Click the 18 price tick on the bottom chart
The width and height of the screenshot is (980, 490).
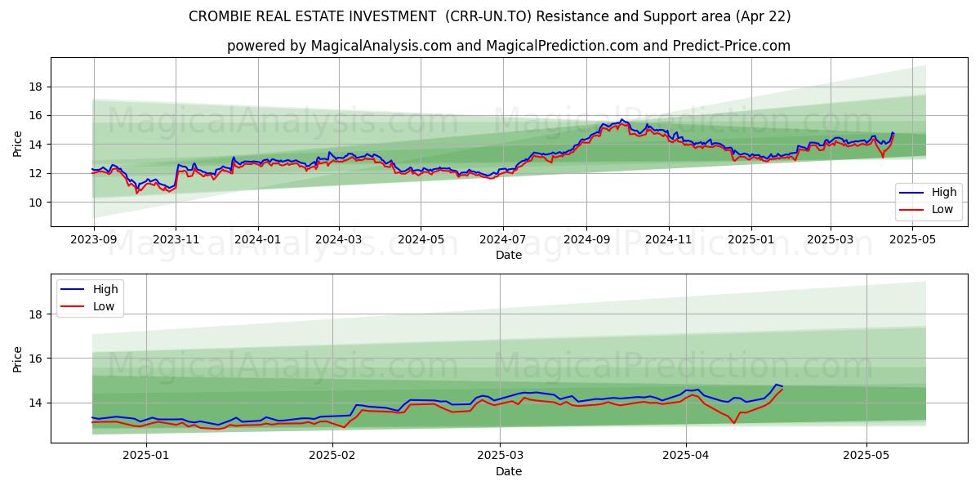click(x=38, y=314)
